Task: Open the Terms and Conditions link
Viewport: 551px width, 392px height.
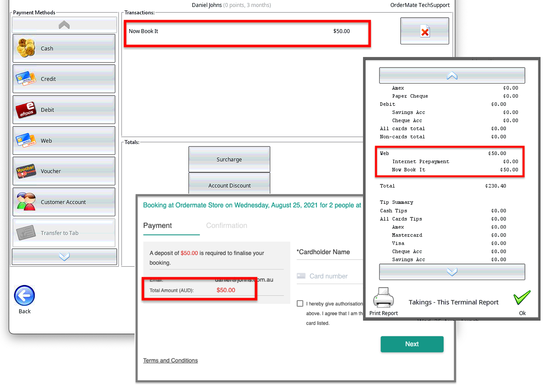Action: pyautogui.click(x=171, y=360)
